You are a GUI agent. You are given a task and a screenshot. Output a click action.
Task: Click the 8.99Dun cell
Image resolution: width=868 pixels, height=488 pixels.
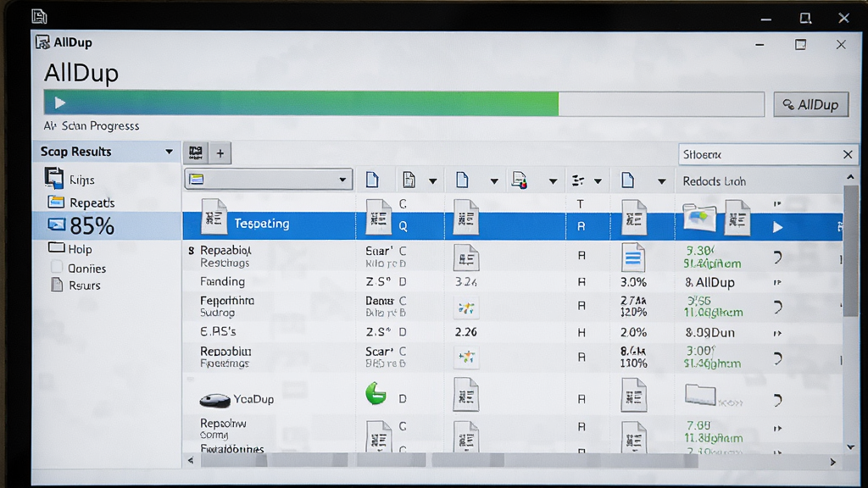coord(709,332)
